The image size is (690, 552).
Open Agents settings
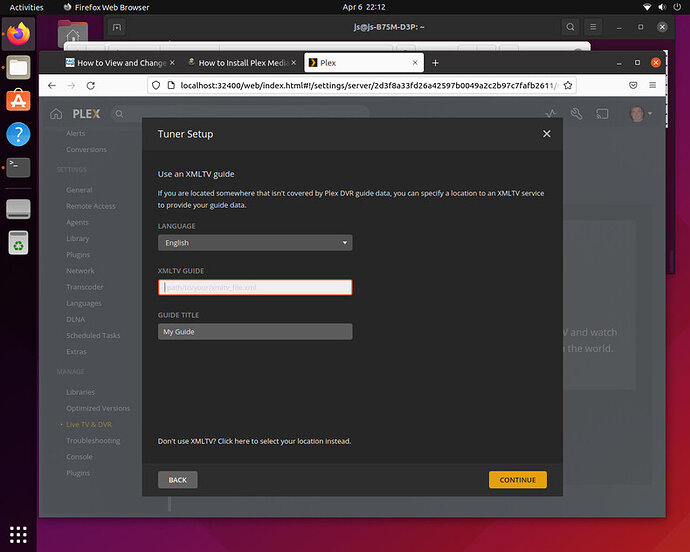[77, 223]
